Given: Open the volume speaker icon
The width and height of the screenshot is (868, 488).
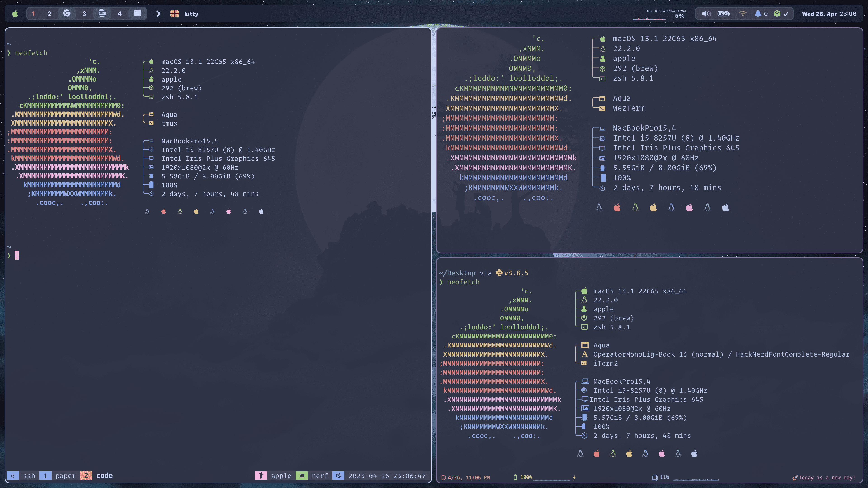Looking at the screenshot, I should click(706, 14).
